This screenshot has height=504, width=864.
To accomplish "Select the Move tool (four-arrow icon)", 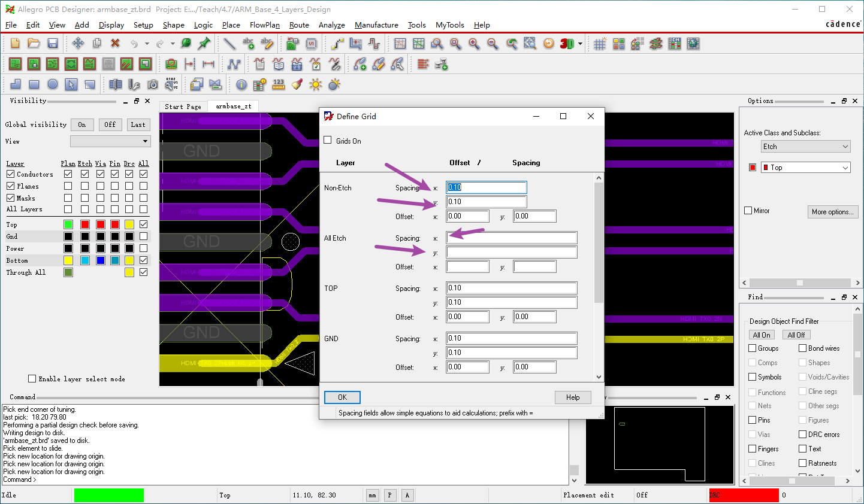I will click(78, 43).
